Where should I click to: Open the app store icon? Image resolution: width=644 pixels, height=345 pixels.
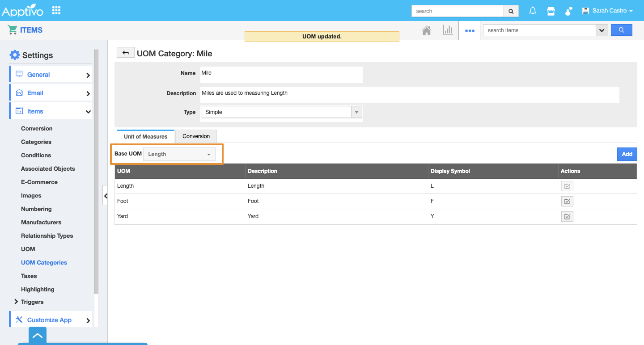point(551,11)
